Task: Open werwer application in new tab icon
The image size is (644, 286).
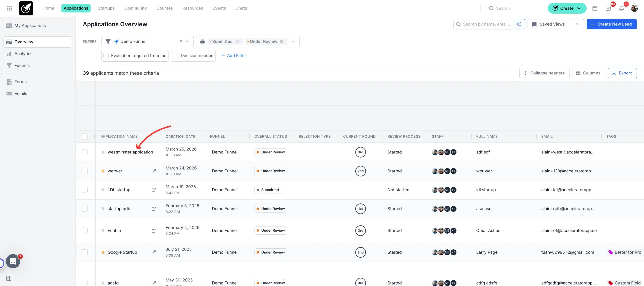Action: [154, 171]
